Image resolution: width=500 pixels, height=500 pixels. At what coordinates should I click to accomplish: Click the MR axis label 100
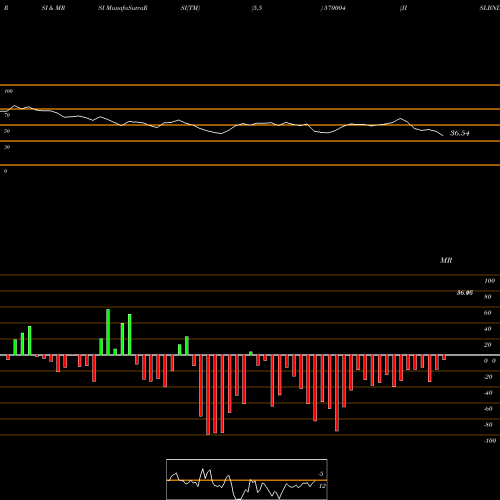(x=489, y=281)
